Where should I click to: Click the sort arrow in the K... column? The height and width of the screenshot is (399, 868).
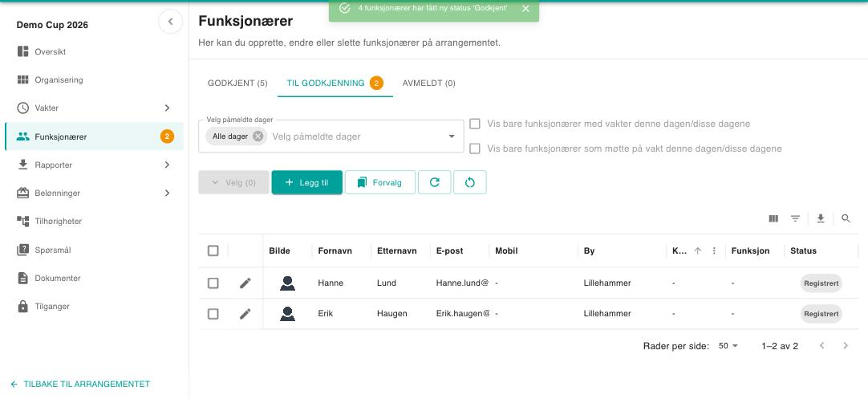click(698, 251)
